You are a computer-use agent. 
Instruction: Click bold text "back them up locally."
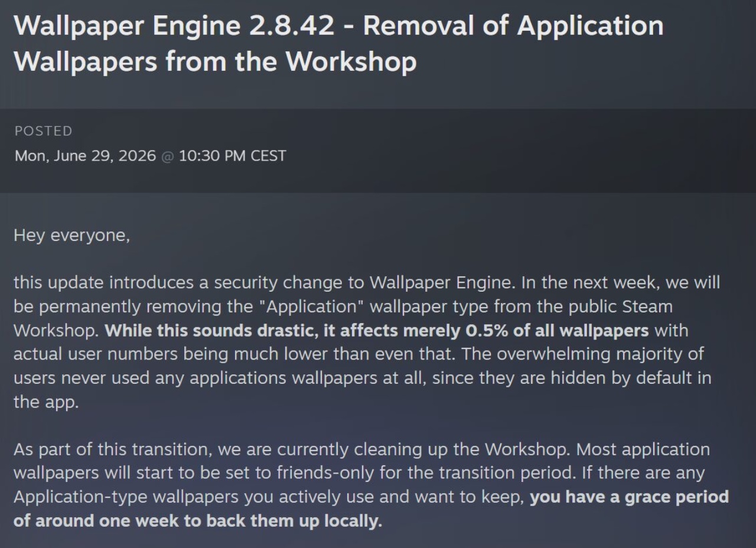click(286, 521)
